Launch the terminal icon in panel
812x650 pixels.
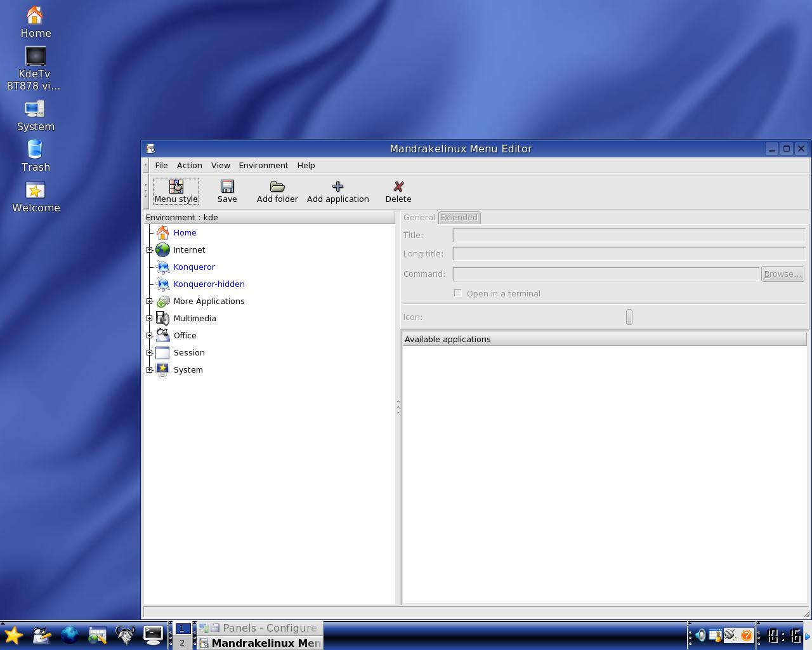[153, 635]
